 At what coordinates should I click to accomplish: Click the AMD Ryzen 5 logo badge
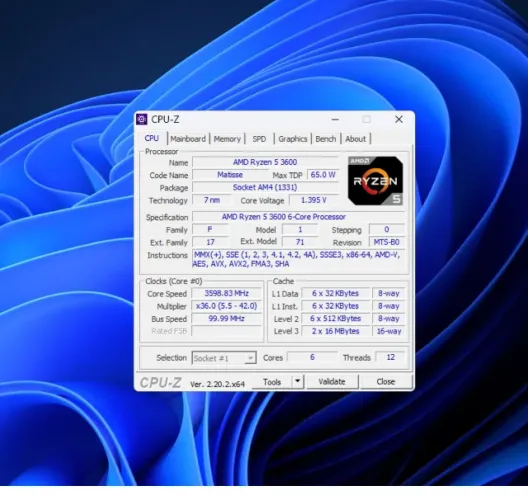(x=375, y=181)
